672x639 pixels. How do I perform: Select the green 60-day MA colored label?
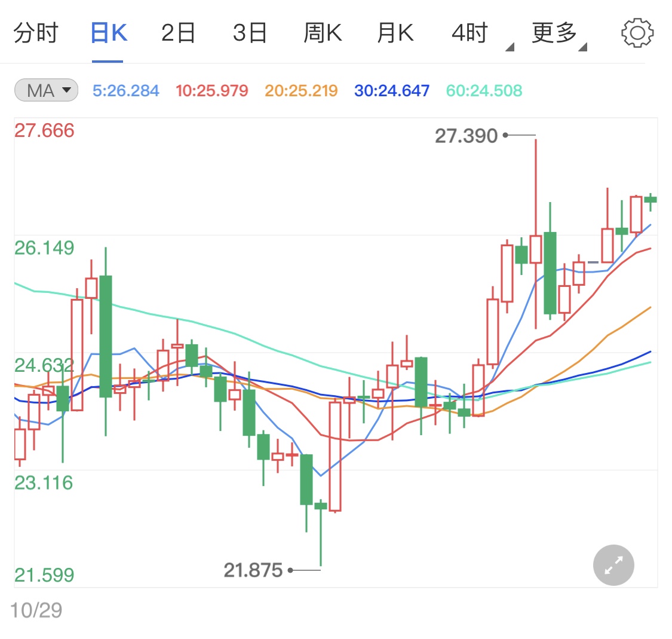pos(483,90)
